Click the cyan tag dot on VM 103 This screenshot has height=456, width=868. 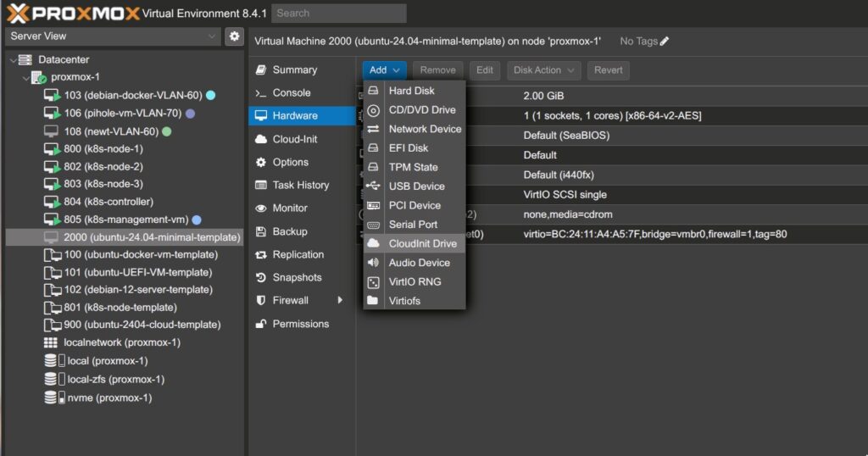click(211, 95)
